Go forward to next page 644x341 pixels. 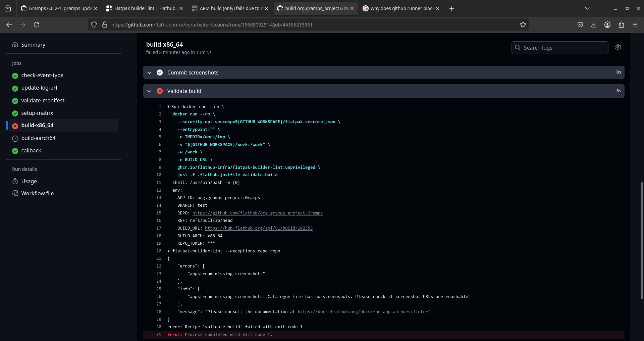click(23, 25)
